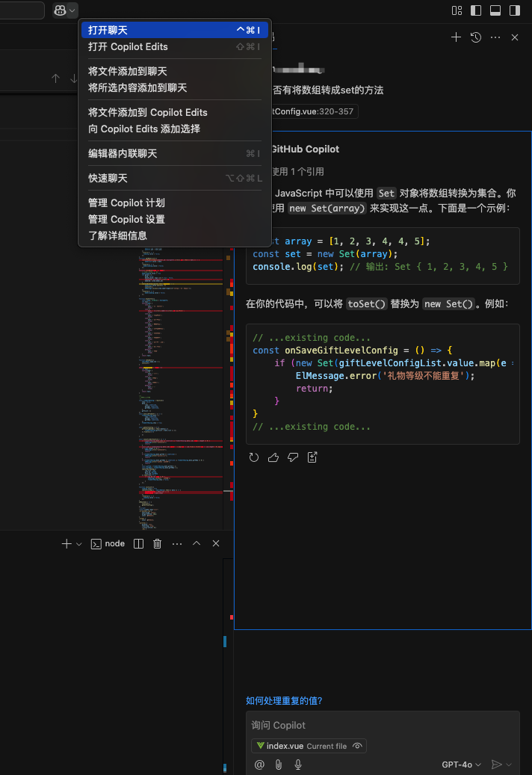Click the icon right of thumbs down
Viewport: 532px width, 775px height.
point(312,457)
